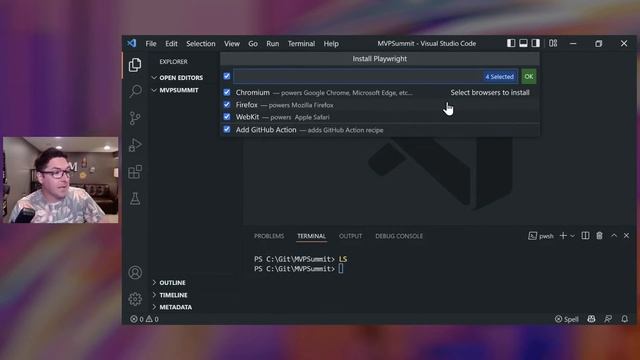Open the Search view in activity bar
This screenshot has width=640, height=360.
pyautogui.click(x=135, y=91)
